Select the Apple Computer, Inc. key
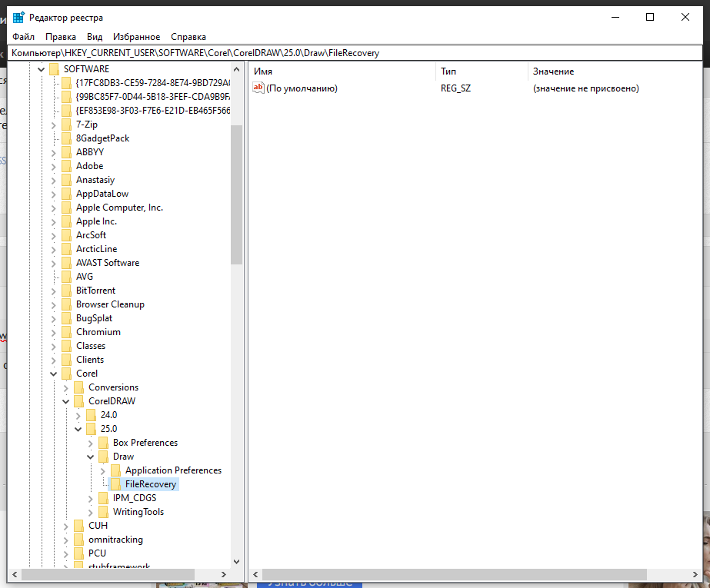 pos(119,208)
